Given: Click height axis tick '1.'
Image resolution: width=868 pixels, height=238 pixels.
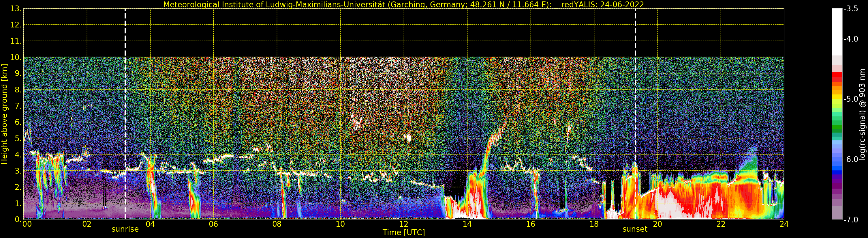Looking at the screenshot, I should (18, 203).
